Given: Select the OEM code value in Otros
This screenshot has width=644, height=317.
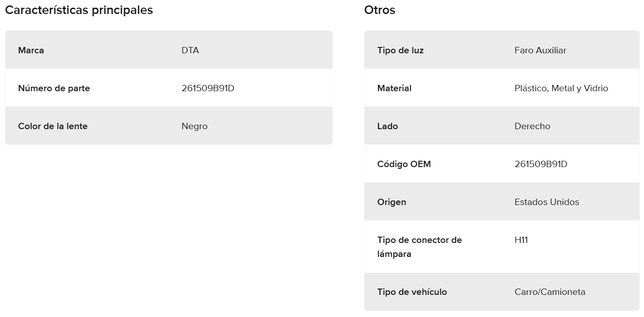Looking at the screenshot, I should click(x=541, y=164).
